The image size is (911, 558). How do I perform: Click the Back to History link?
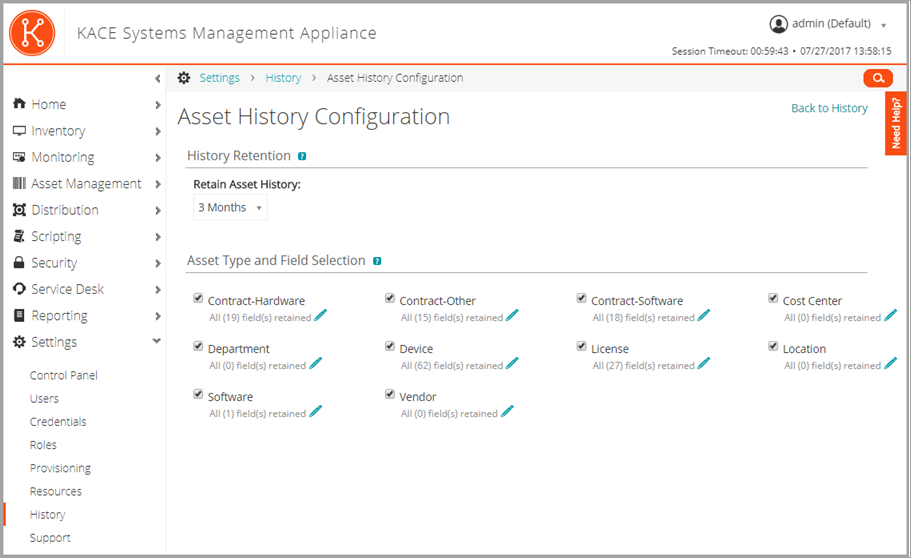pyautogui.click(x=829, y=108)
